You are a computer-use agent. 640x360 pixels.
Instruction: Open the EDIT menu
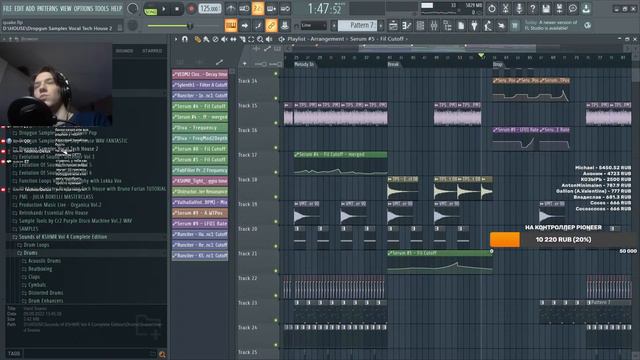(x=19, y=8)
